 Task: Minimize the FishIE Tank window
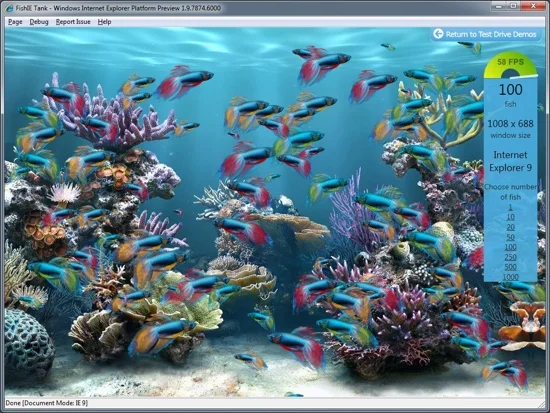[x=499, y=6]
